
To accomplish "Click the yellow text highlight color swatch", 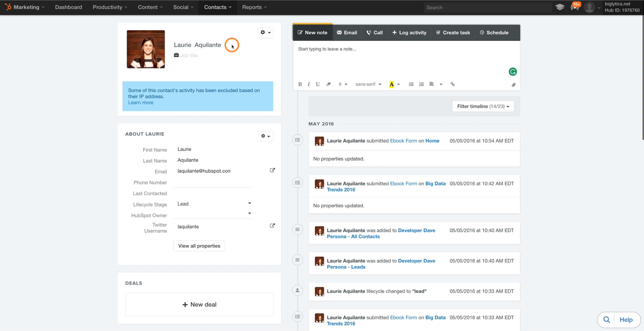I will point(392,84).
